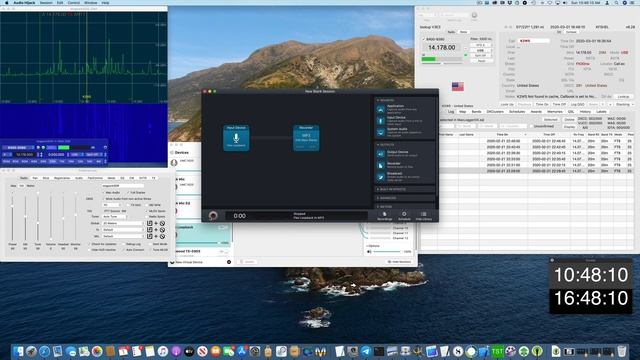640x360 pixels.
Task: Delete Mic profile using the circle-slash icon
Action: click(162, 236)
